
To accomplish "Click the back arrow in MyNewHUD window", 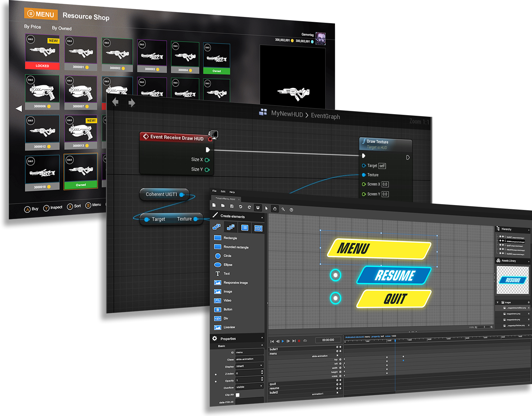I will click(x=115, y=102).
